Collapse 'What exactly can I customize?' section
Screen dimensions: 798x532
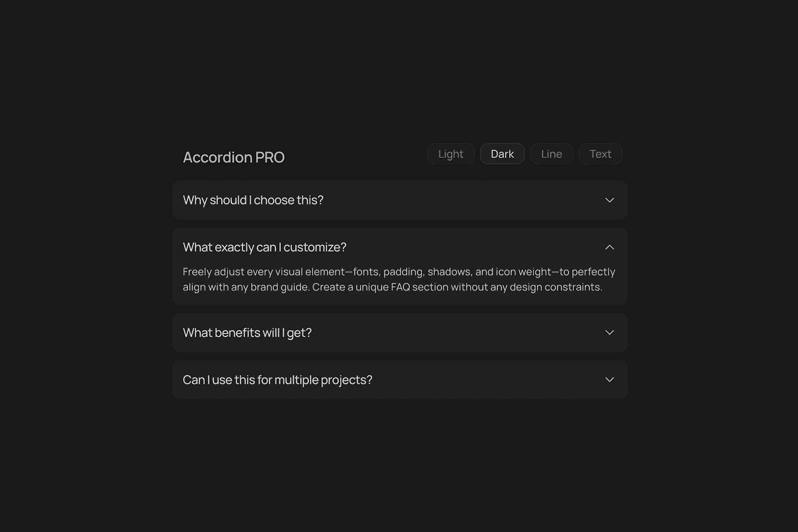tap(264, 247)
